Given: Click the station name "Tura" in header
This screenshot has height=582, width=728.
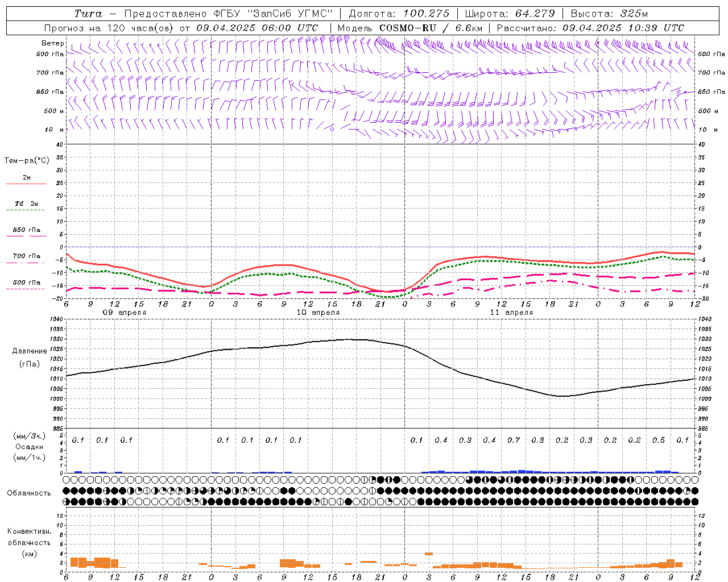Looking at the screenshot, I should 88,14.
